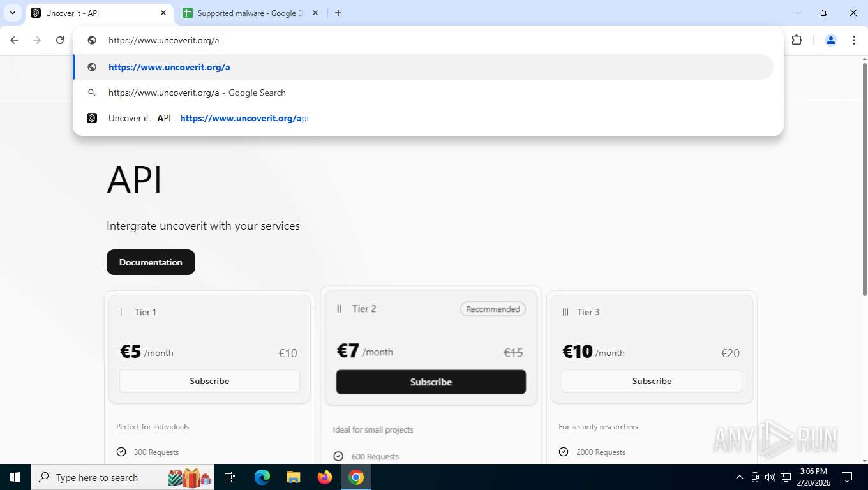Launch Microsoft Edge from the taskbar
This screenshot has height=490, width=868.
[262, 477]
